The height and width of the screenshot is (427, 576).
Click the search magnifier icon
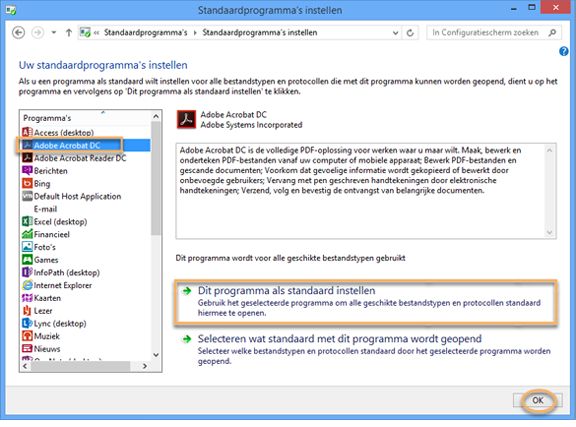point(552,33)
